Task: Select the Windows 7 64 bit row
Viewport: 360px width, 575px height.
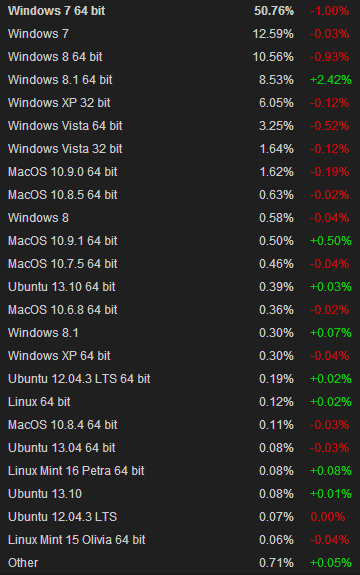Action: [x=180, y=11]
